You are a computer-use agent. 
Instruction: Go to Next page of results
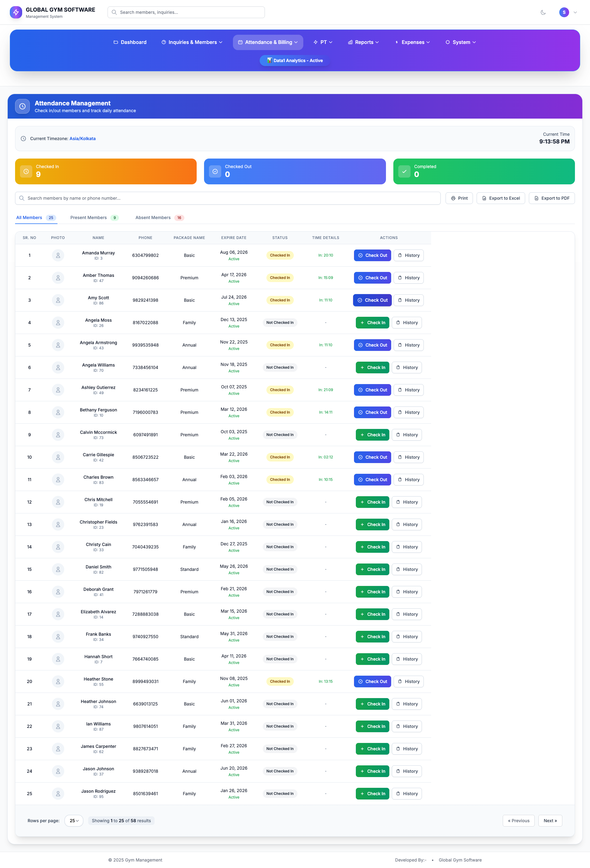(x=550, y=821)
